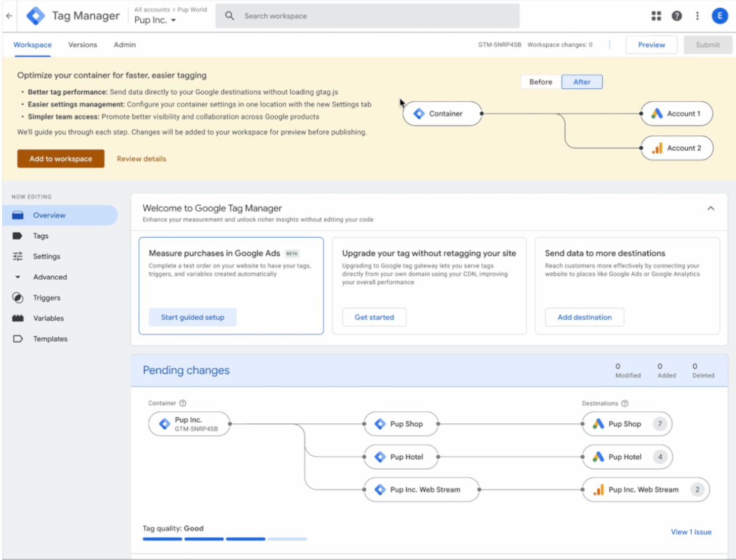Click the 0 Deleted counter
Screen dimensions: 736x560
(703, 370)
